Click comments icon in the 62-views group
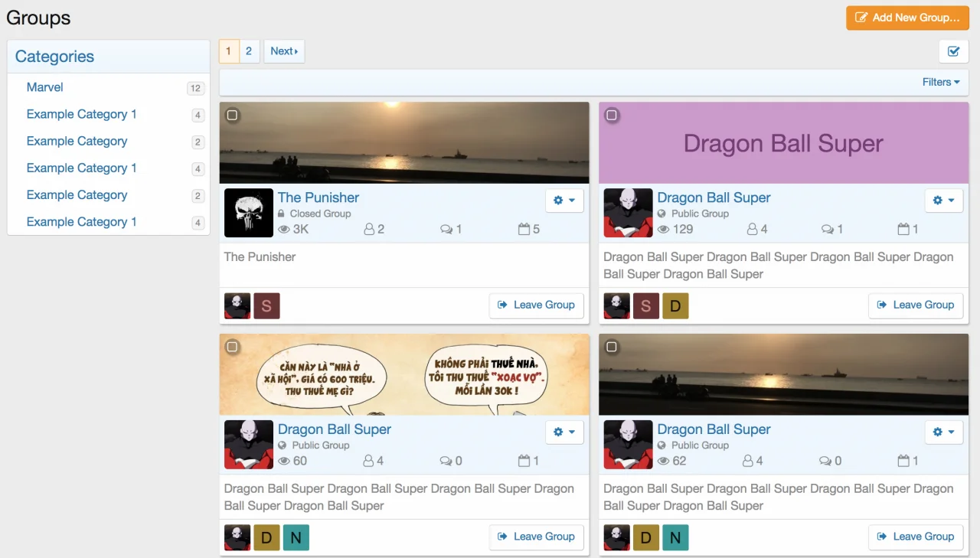Viewport: 980px width, 558px height. 825,461
